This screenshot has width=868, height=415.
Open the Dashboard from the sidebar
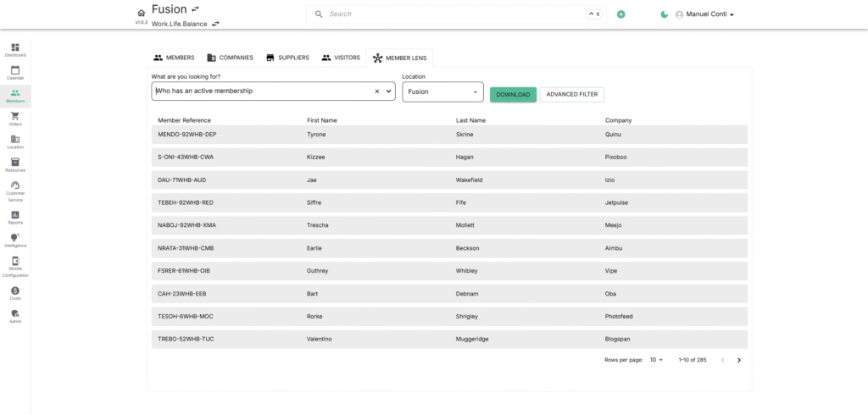[15, 50]
